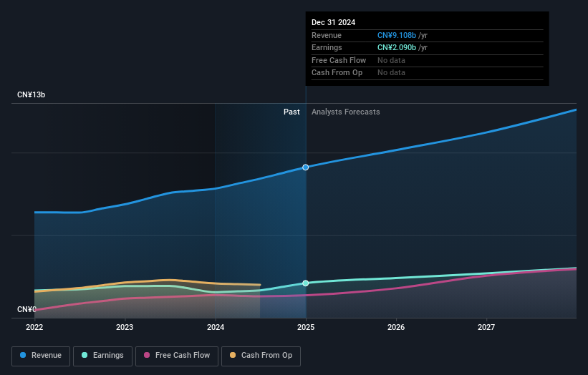Click the Past label
This screenshot has height=375, width=588.
[x=291, y=112]
